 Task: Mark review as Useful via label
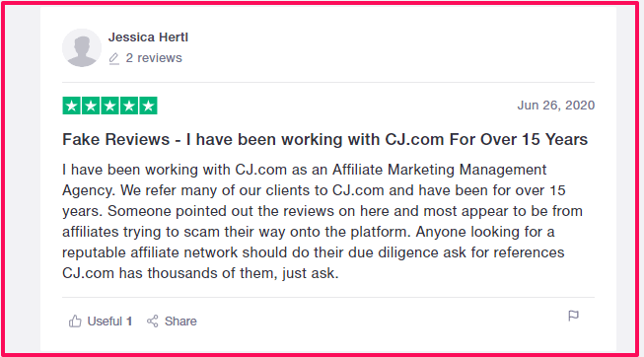(x=105, y=321)
